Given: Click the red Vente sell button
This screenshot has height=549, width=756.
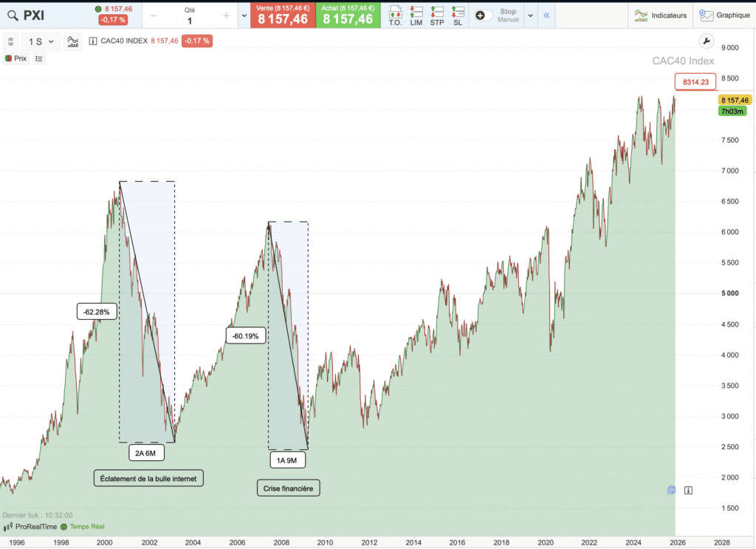Looking at the screenshot, I should click(x=285, y=15).
